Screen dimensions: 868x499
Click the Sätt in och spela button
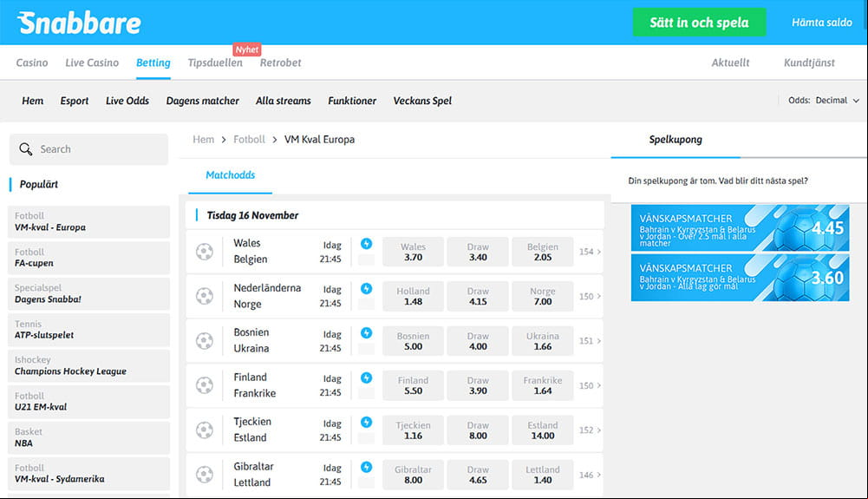[699, 23]
